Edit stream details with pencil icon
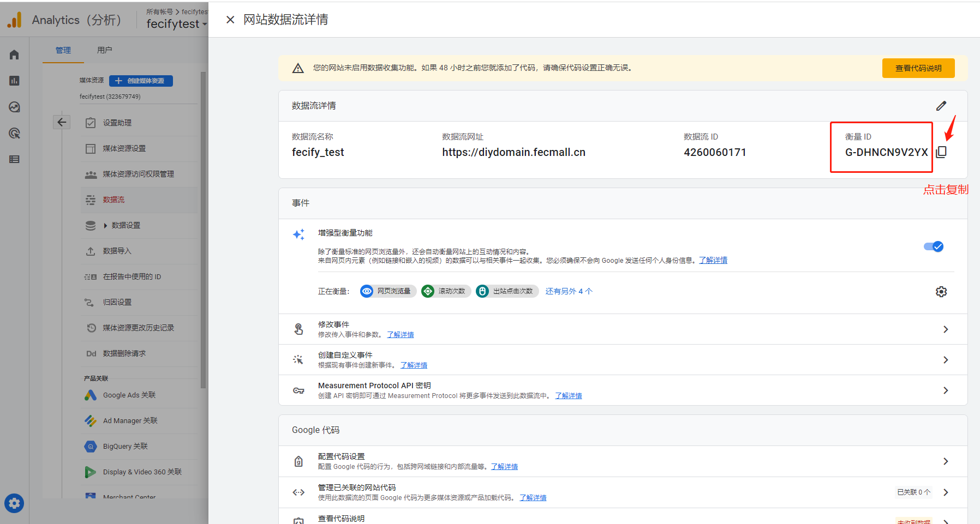The width and height of the screenshot is (980, 524). 941,106
